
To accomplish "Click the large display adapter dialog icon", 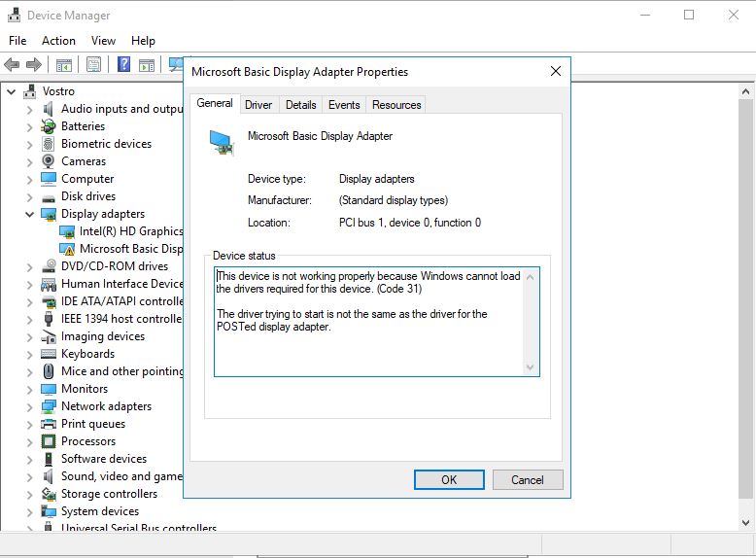I will click(x=222, y=143).
